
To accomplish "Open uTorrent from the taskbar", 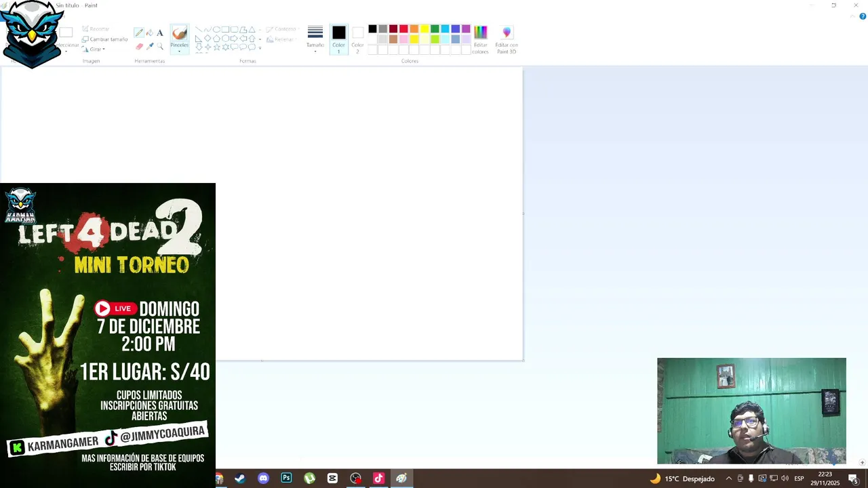I will pos(309,479).
